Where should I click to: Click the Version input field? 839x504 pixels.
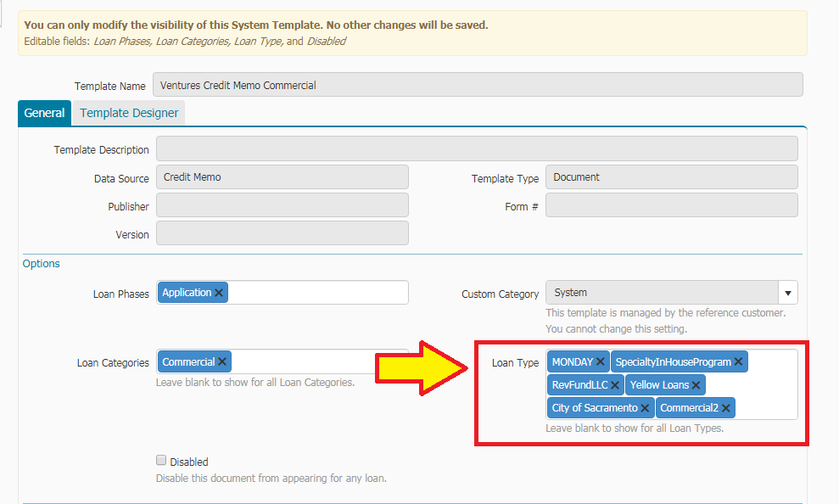tap(282, 234)
